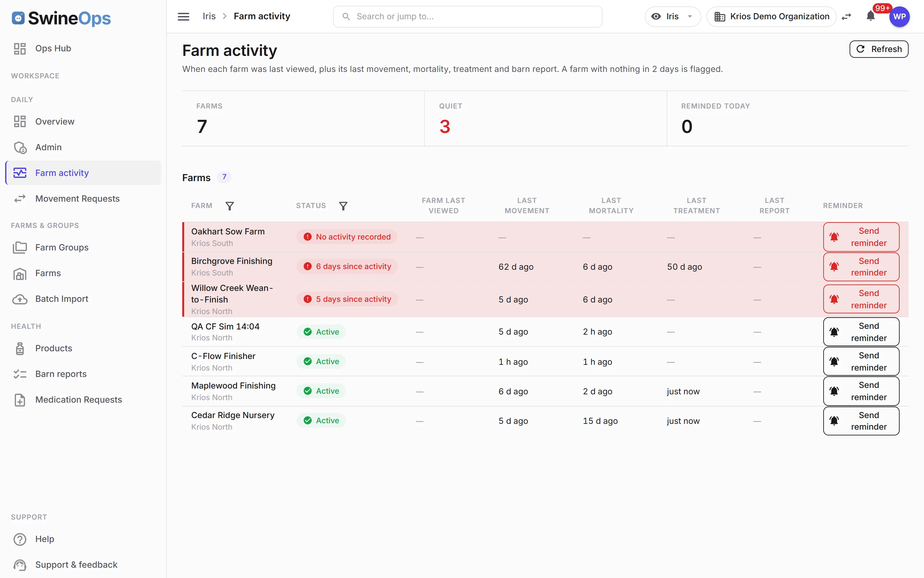Click the Support & feedback headset icon
Viewport: 924px width, 578px height.
pos(20,565)
